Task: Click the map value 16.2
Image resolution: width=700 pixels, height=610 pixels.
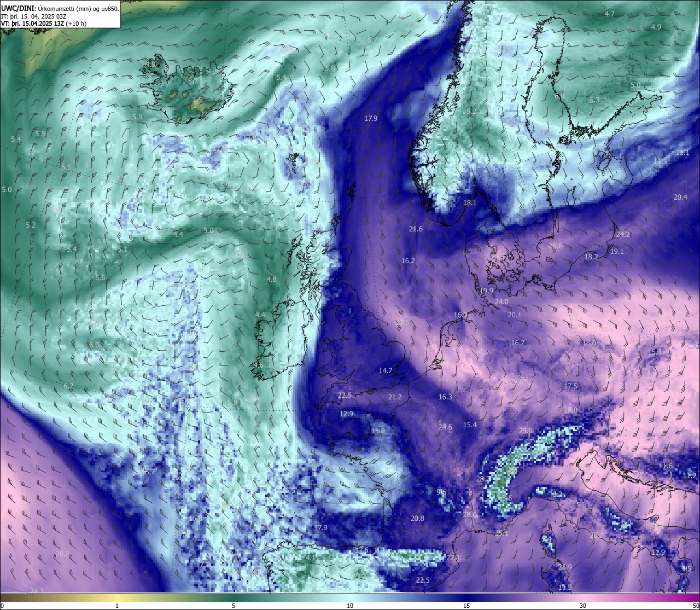Action: [408, 261]
